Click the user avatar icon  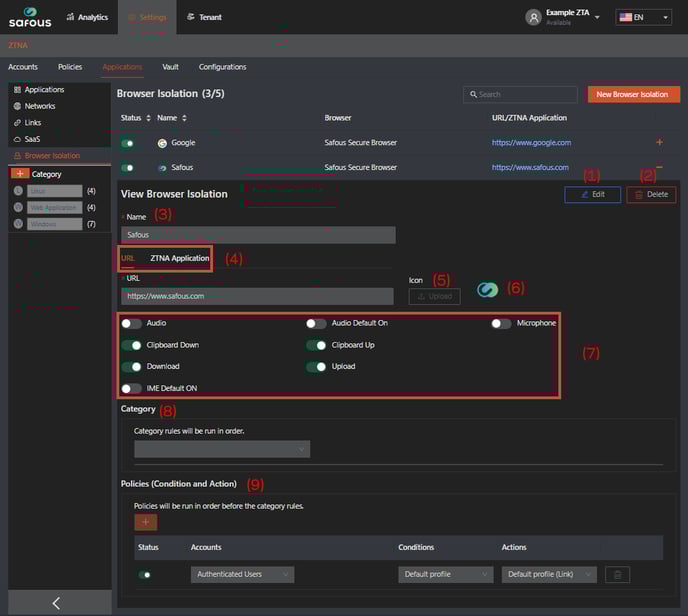click(533, 18)
